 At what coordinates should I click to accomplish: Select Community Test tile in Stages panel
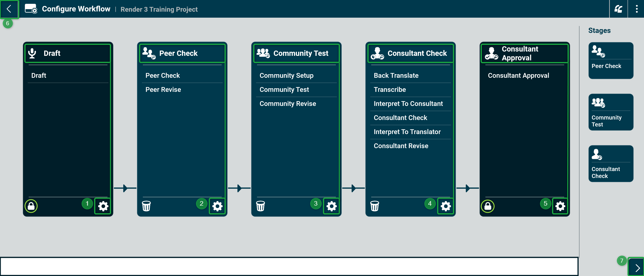click(611, 112)
